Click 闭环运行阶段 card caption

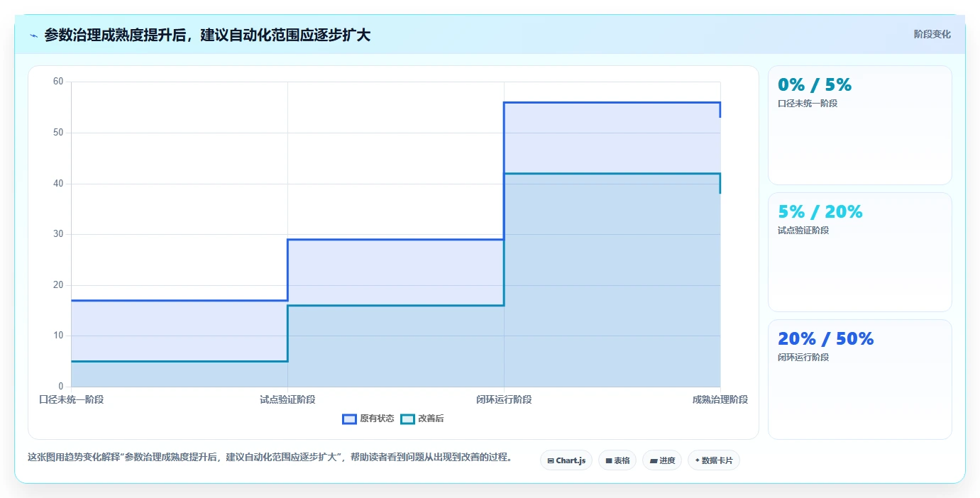[x=803, y=358]
